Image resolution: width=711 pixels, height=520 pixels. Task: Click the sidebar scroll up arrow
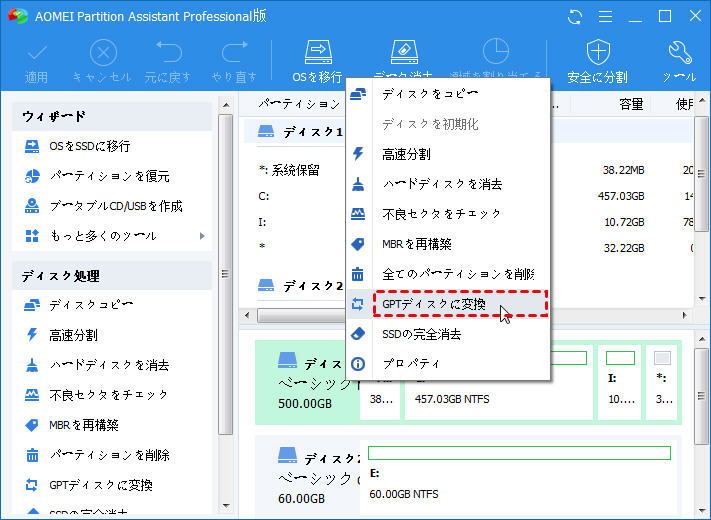tap(226, 106)
